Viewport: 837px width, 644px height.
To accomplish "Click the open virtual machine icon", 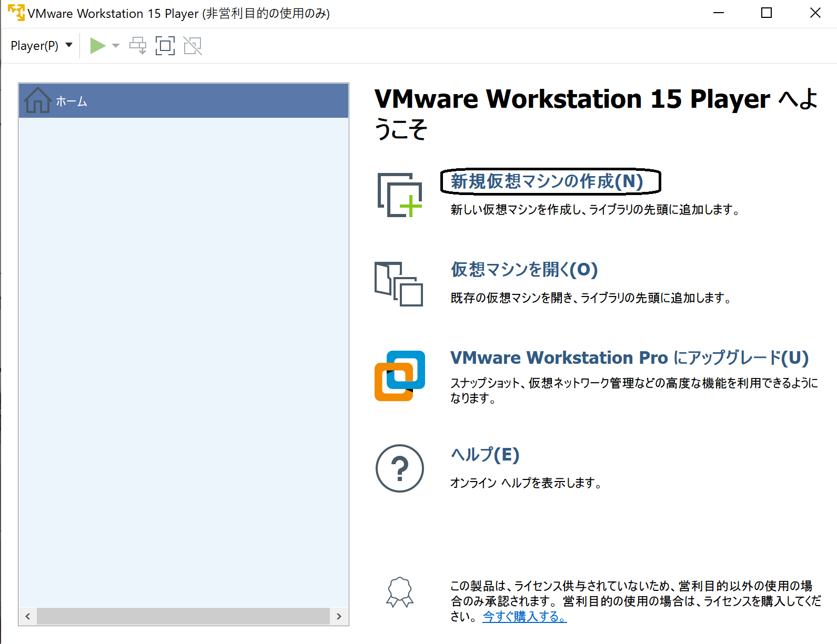I will tap(399, 284).
